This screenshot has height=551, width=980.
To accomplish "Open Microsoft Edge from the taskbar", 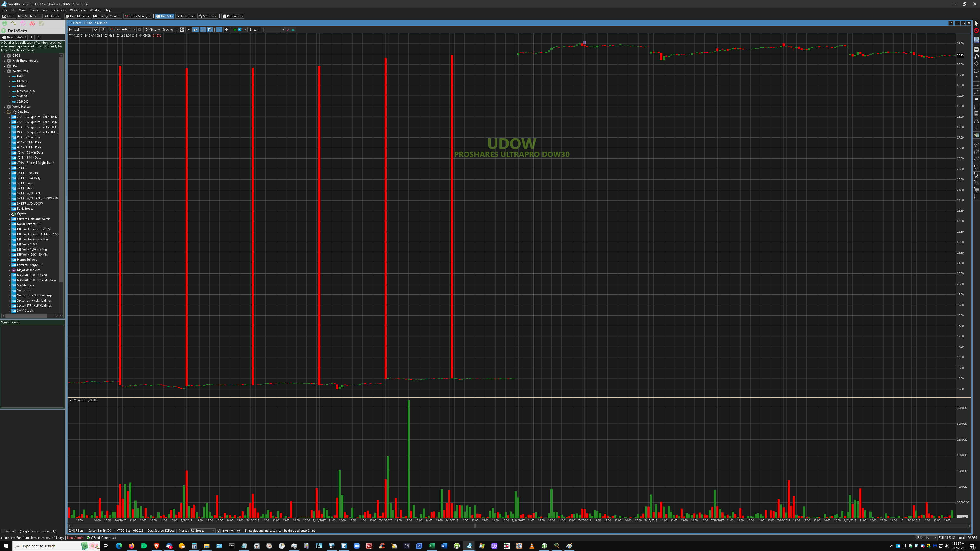I will coord(119,546).
